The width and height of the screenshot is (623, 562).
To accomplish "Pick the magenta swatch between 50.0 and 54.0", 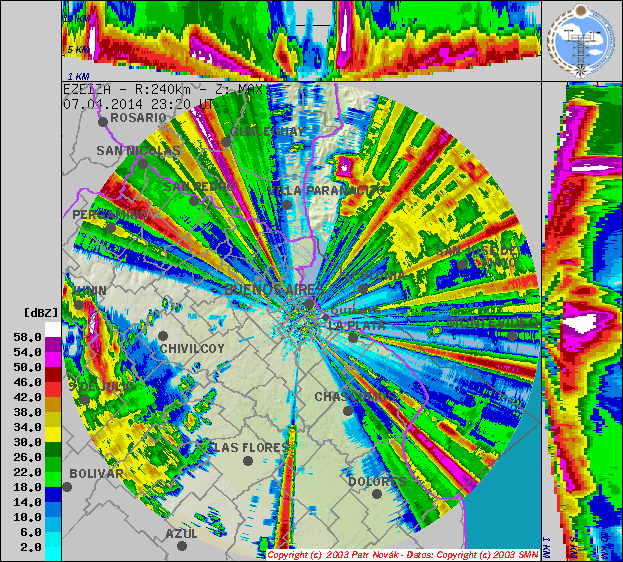I will coord(53,360).
